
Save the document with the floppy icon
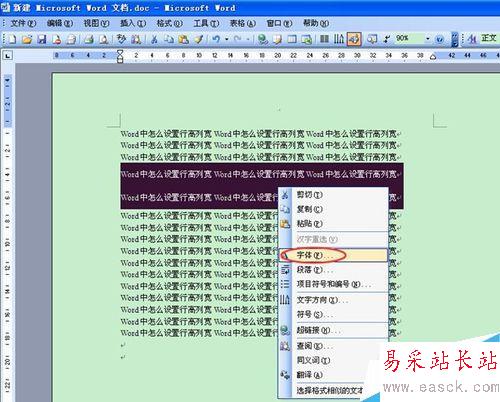click(42, 39)
